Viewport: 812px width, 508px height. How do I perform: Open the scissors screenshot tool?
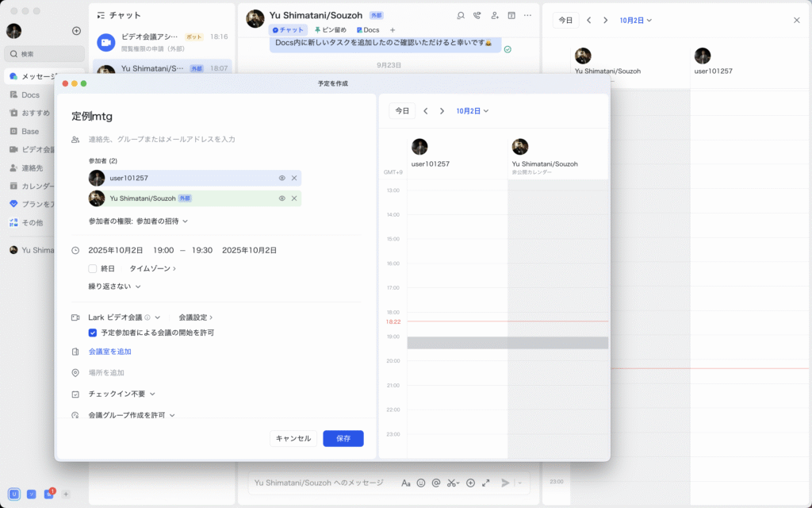coord(452,483)
